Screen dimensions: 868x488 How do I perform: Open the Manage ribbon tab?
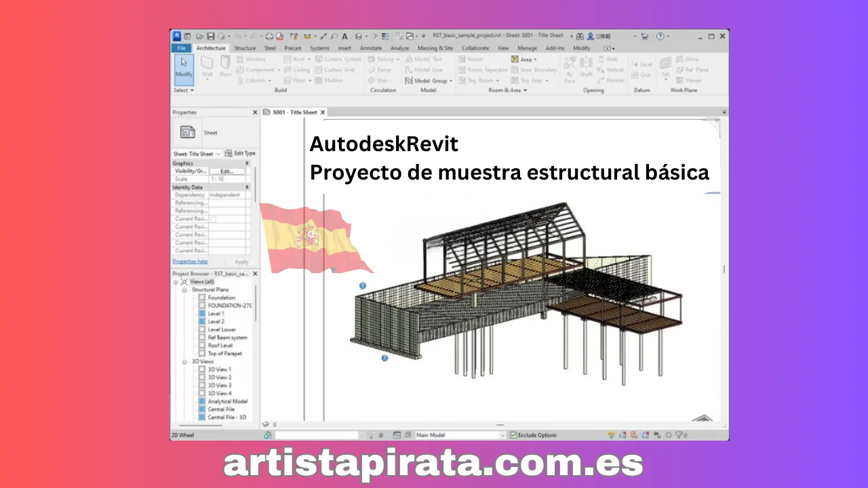tap(527, 48)
